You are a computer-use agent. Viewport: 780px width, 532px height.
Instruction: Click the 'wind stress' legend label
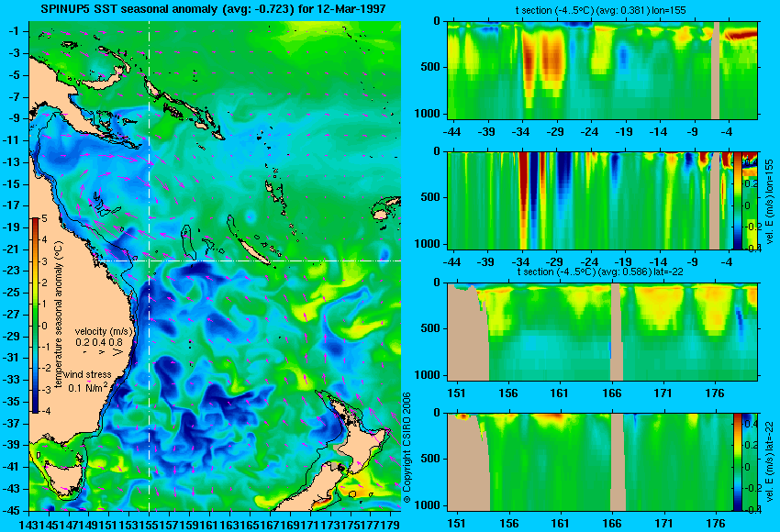(87, 374)
